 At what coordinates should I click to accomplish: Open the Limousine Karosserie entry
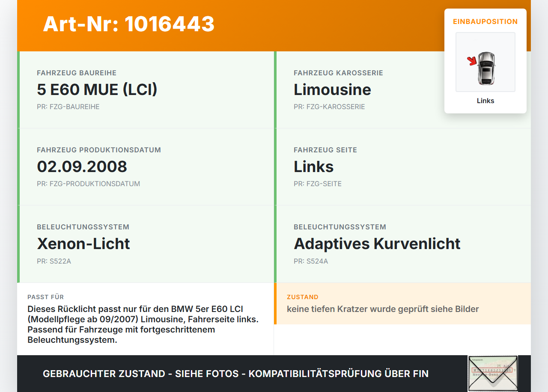332,89
